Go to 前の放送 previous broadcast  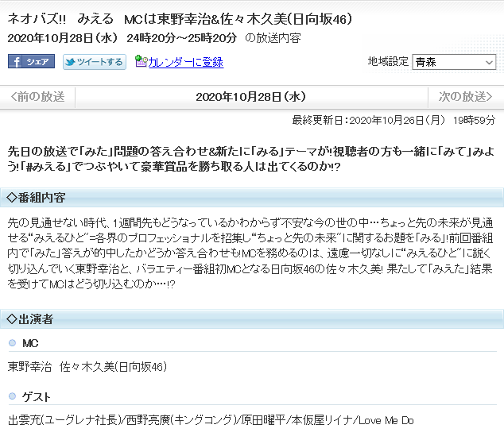coord(37,97)
